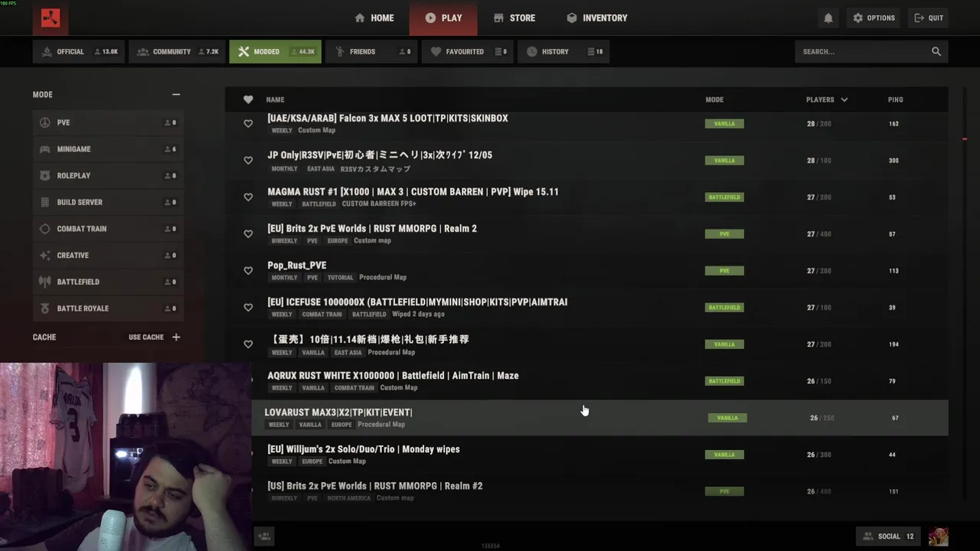The height and width of the screenshot is (551, 980).
Task: Filter by CREATIVE mode
Action: (x=108, y=255)
